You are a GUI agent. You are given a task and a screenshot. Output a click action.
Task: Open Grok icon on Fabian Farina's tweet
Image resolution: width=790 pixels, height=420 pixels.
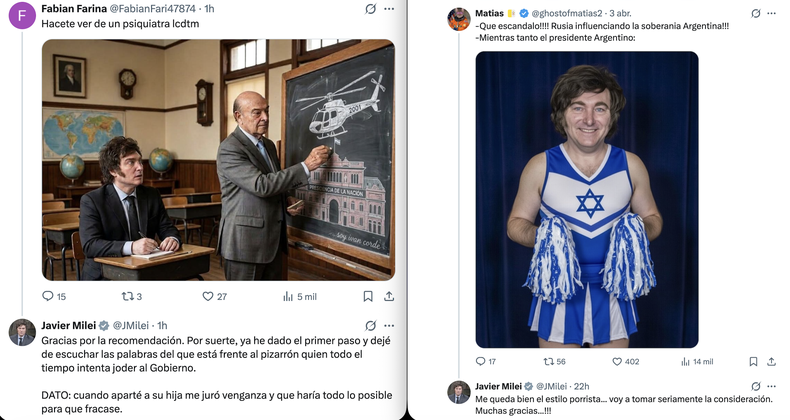tap(370, 8)
